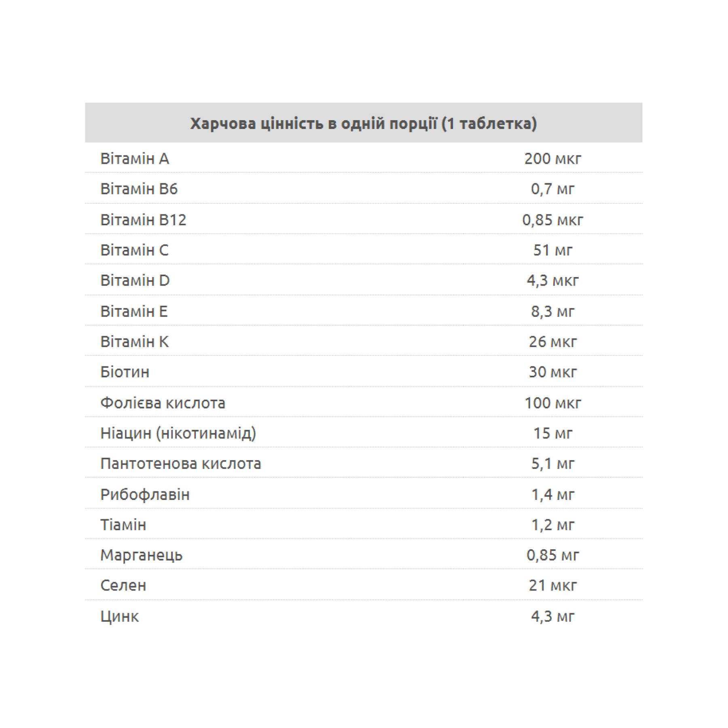Click the "Вітамін K" label
The image size is (728, 728).
(134, 342)
